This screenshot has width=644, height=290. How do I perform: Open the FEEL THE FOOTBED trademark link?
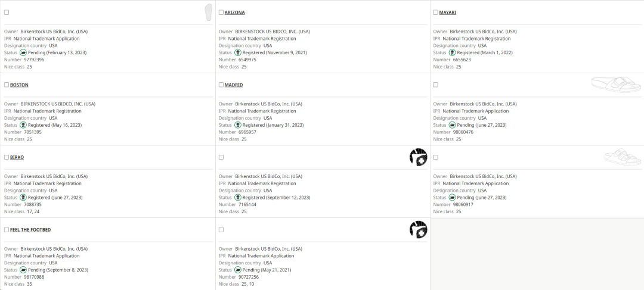34,230
